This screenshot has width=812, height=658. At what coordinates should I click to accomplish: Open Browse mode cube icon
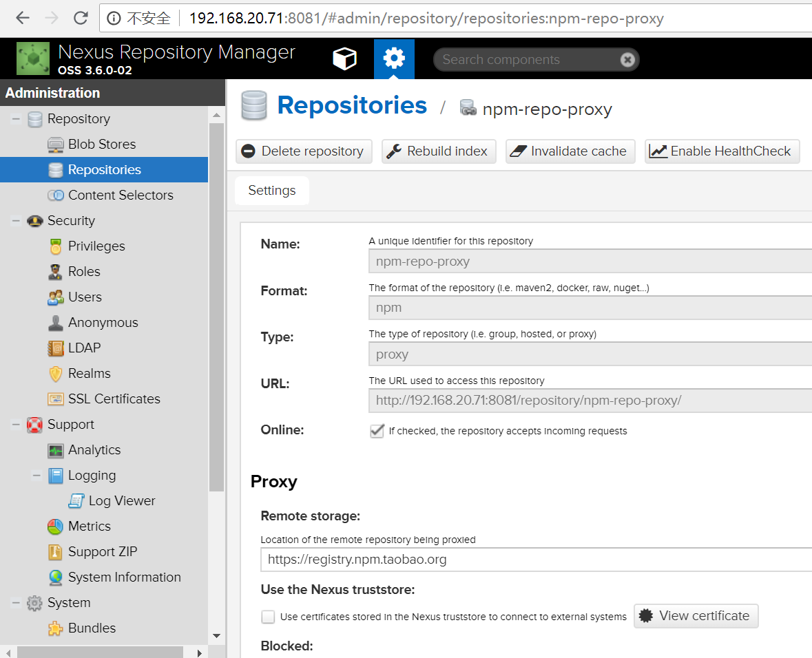point(344,59)
